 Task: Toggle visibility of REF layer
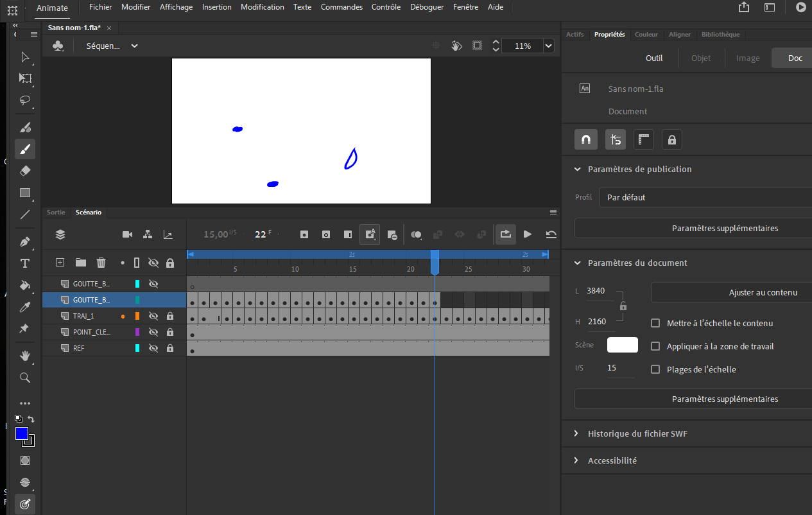tap(153, 348)
